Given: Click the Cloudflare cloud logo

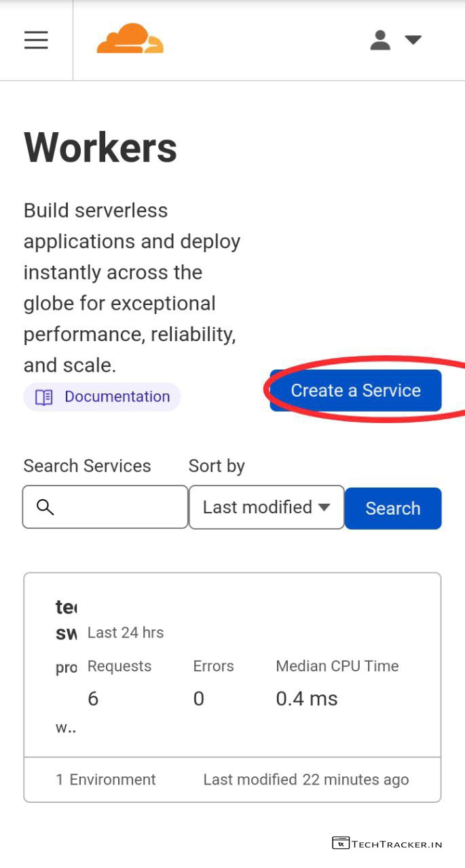Looking at the screenshot, I should click(x=130, y=39).
